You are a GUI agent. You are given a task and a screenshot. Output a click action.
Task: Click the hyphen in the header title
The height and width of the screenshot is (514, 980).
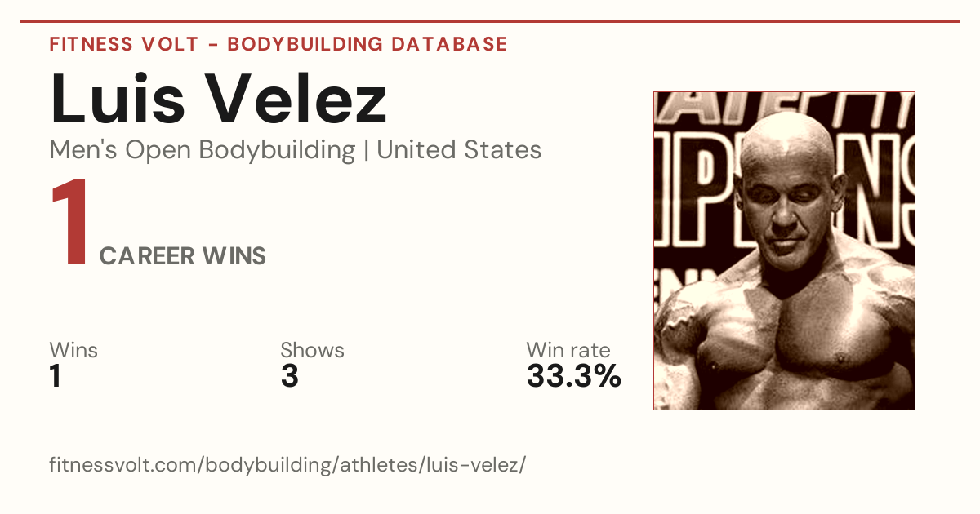coord(212,45)
